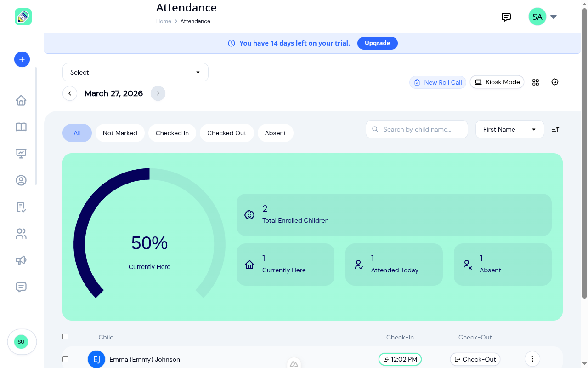Click the Currently Here stat card
Image resolution: width=588 pixels, height=368 pixels.
click(x=285, y=264)
